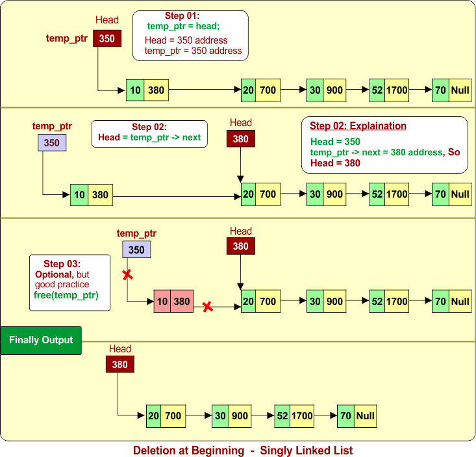Click the 700 cell in the Step 03 row
This screenshot has height=457, width=476.
268,302
